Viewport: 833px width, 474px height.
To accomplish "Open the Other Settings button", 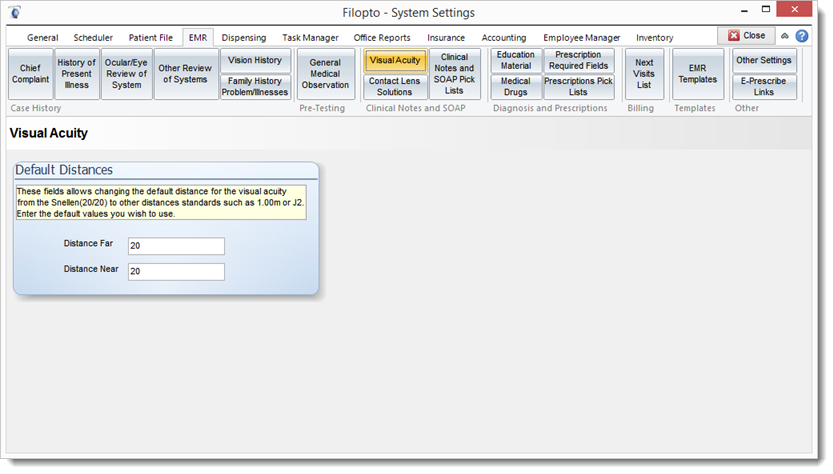I will [x=764, y=61].
